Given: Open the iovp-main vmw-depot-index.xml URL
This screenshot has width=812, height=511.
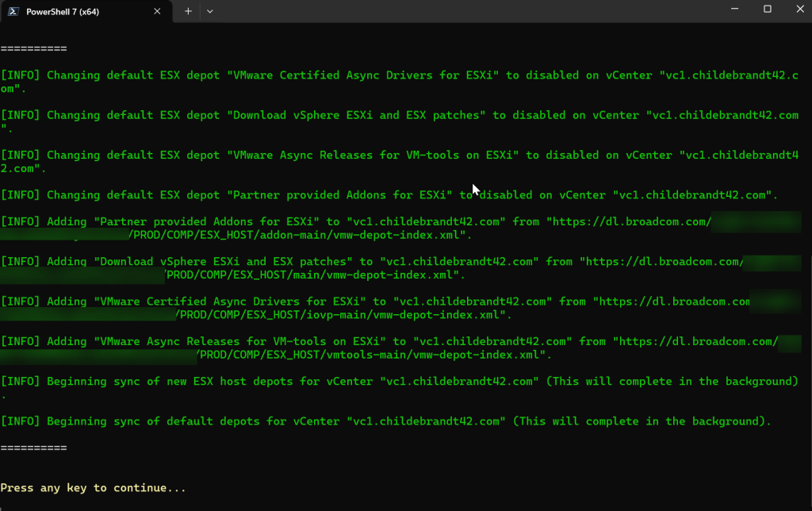Looking at the screenshot, I should click(x=341, y=315).
